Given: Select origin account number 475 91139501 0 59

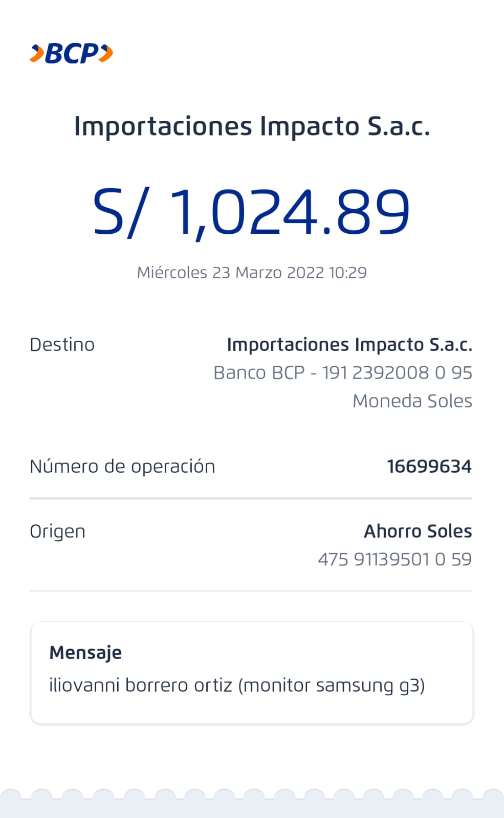Looking at the screenshot, I should point(395,560).
